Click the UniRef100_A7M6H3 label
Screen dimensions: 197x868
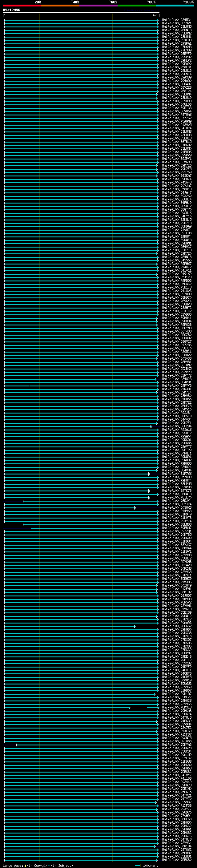pos(176,47)
